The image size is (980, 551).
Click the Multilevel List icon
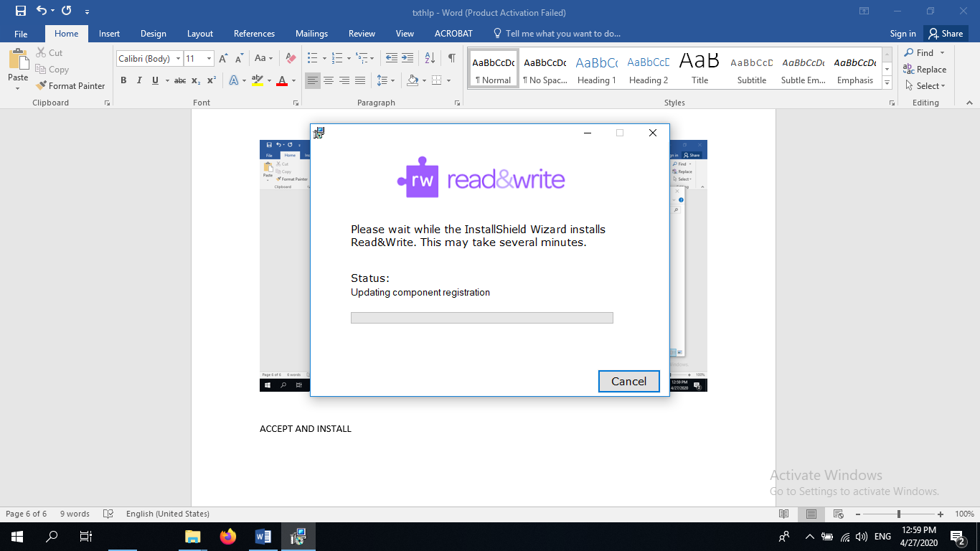click(362, 58)
